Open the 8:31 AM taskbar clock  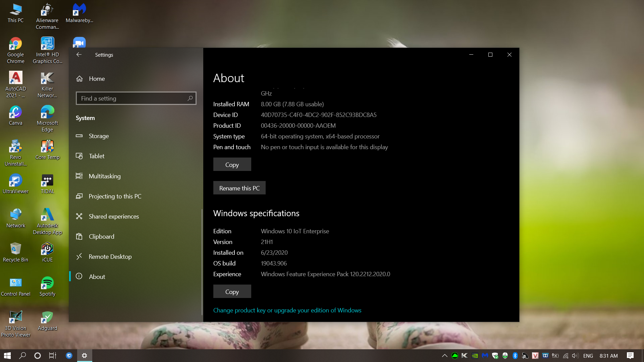point(608,356)
